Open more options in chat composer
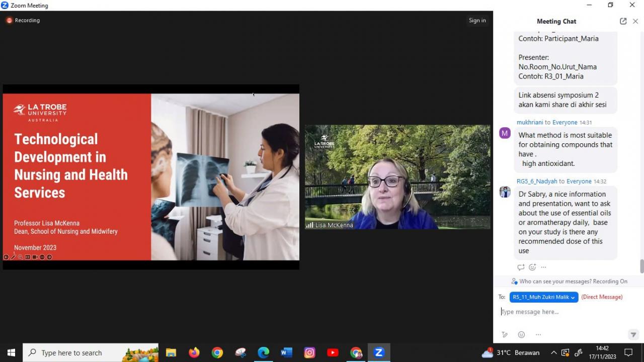The height and width of the screenshot is (362, 644). pyautogui.click(x=538, y=335)
